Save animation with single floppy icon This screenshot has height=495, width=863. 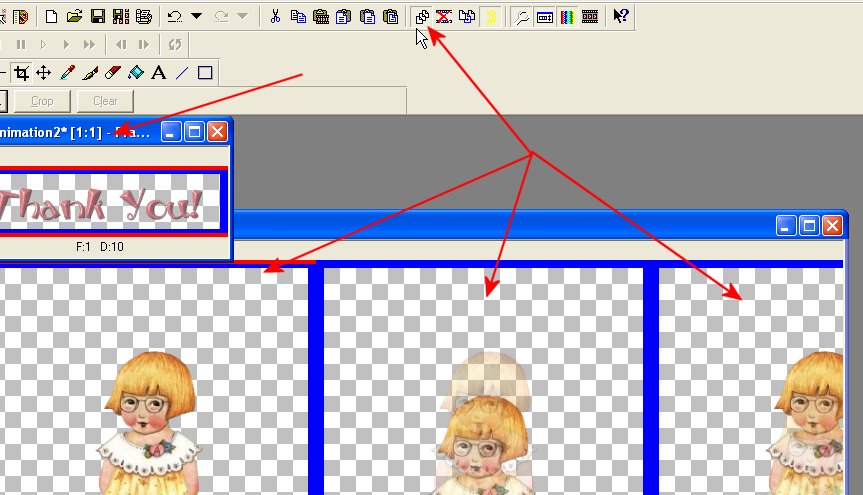(97, 17)
